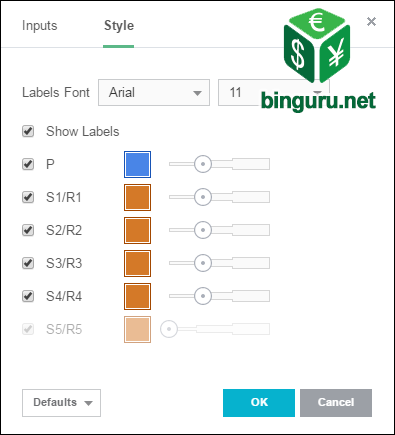This screenshot has width=395, height=435.
Task: Open the blue P color swatch
Action: click(x=137, y=164)
